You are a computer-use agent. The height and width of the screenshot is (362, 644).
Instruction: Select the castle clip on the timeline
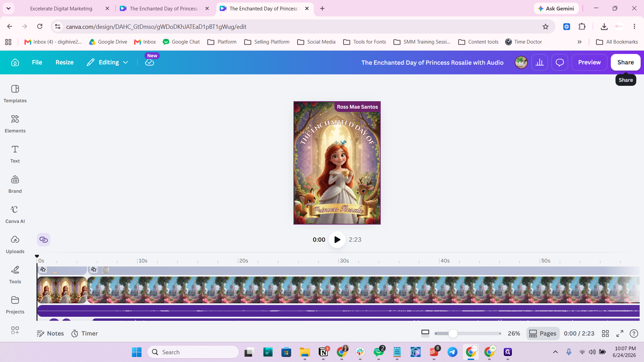click(x=363, y=290)
